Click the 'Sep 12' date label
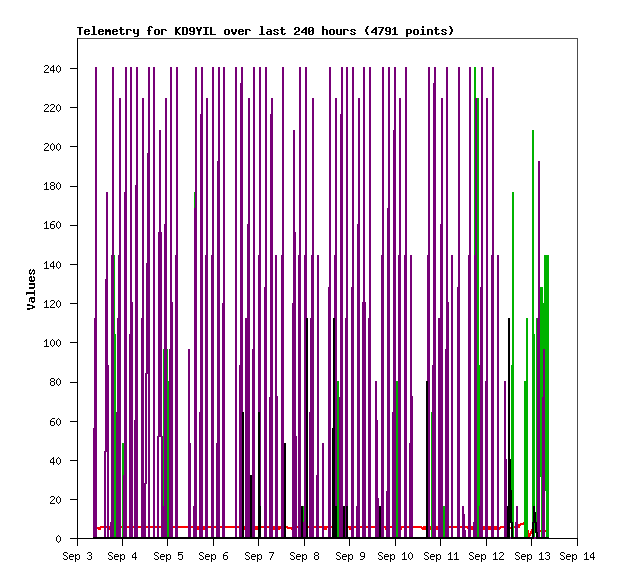The width and height of the screenshot is (618, 579). click(x=486, y=557)
